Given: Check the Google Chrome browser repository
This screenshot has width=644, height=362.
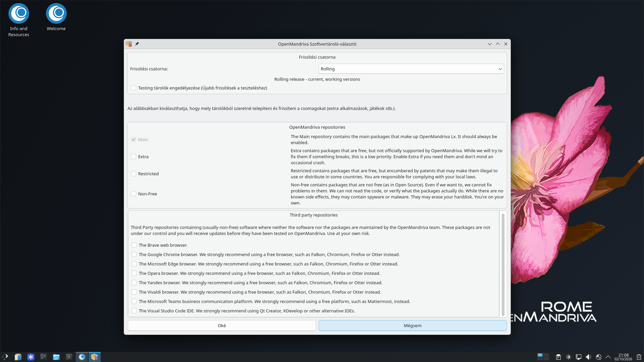Looking at the screenshot, I should point(134,254).
